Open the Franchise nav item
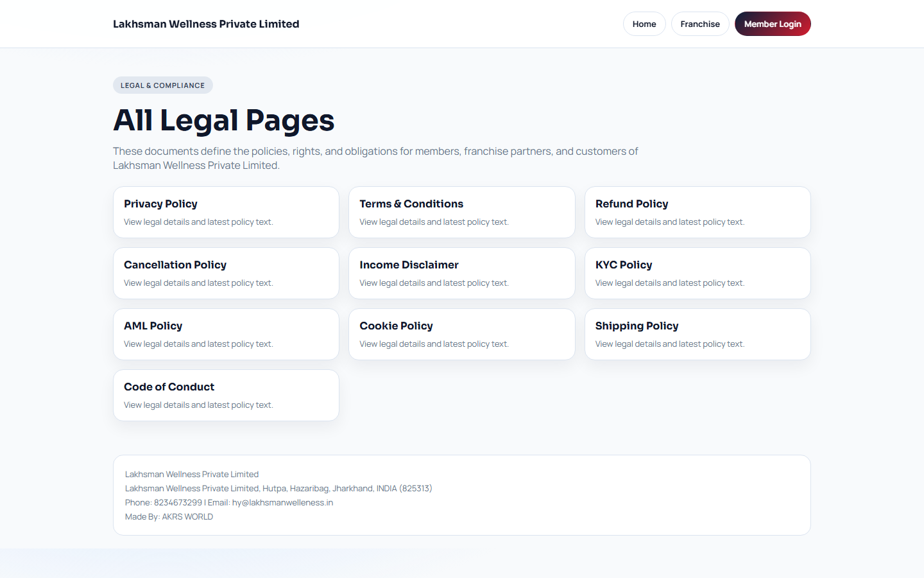This screenshot has width=924, height=578. point(699,24)
